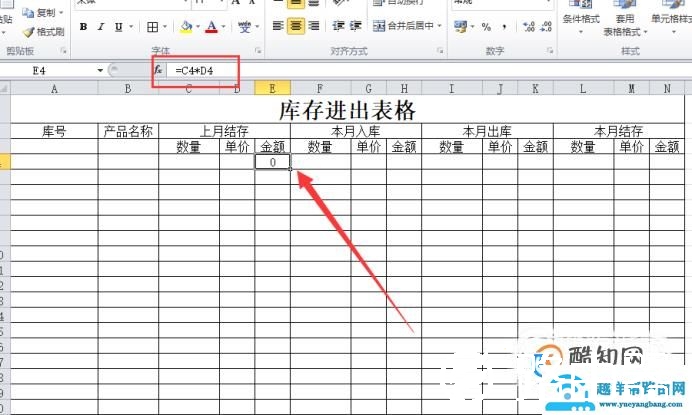Image resolution: width=692 pixels, height=415 pixels.
Task: Select column B header
Action: [128, 89]
